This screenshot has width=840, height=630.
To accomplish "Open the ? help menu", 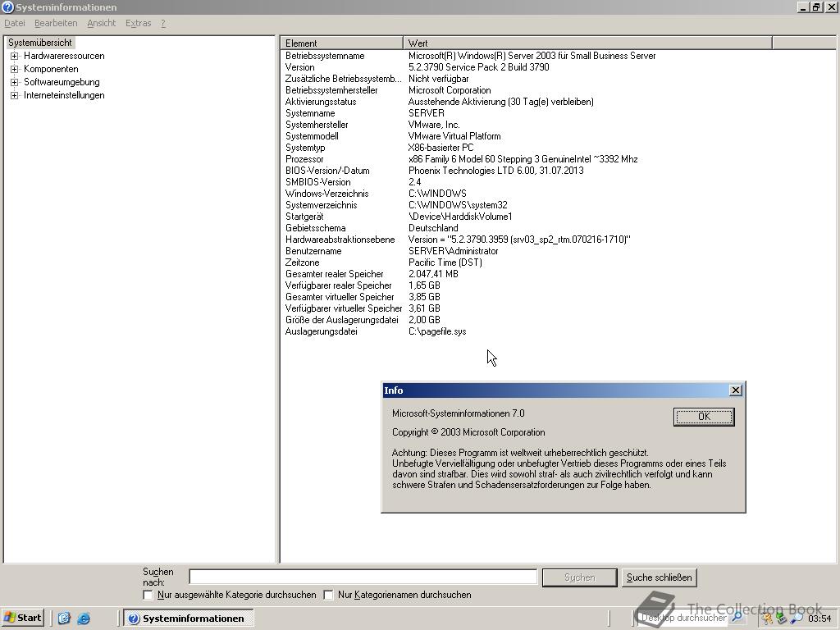I will click(x=163, y=23).
